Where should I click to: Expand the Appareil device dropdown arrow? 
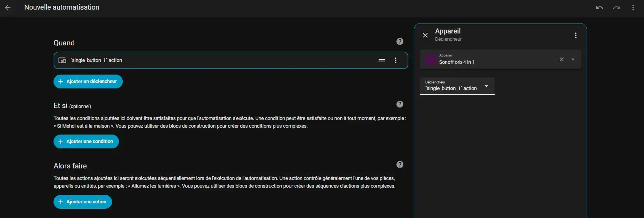pos(573,59)
